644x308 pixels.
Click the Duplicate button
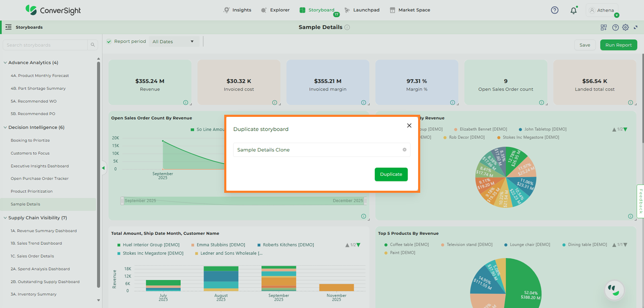point(391,174)
